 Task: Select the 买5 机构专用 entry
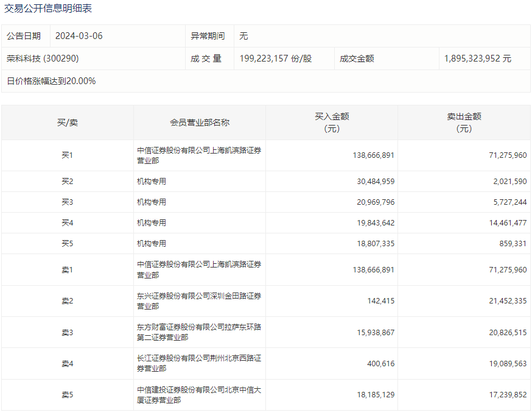[152, 244]
